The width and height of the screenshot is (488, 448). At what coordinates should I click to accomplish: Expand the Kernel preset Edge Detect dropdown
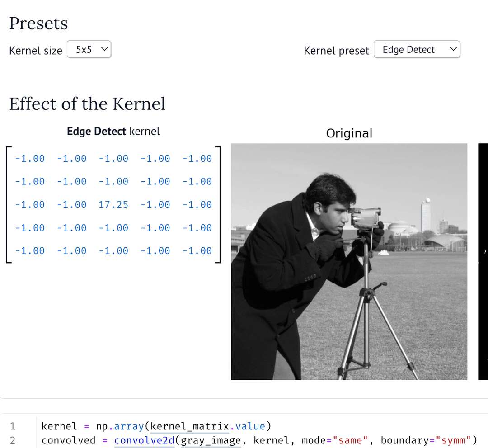point(417,50)
